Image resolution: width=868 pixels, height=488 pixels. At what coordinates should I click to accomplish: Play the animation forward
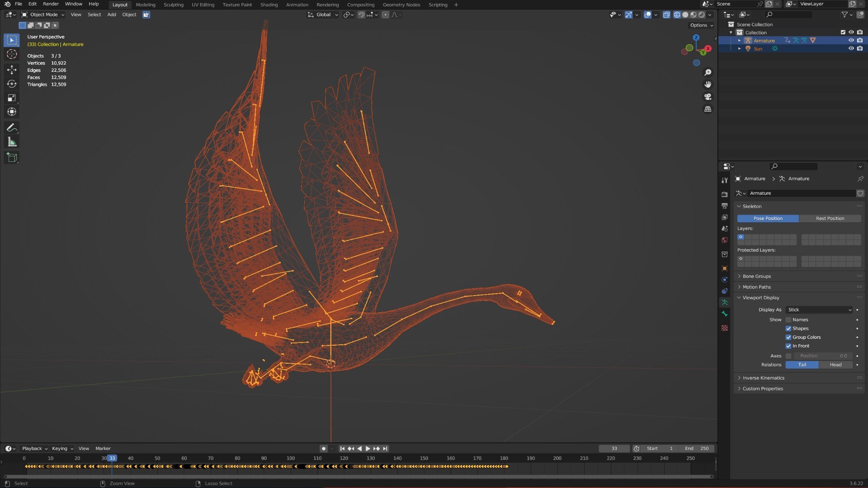coord(368,449)
